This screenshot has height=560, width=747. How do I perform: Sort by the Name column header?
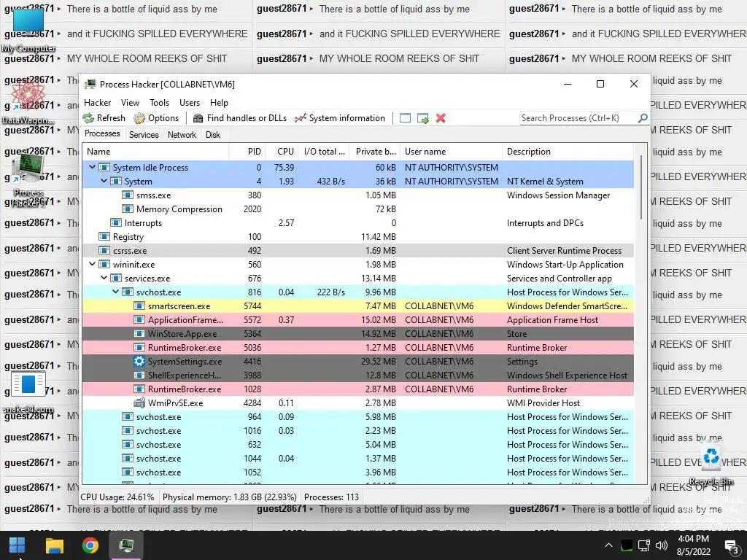click(x=156, y=152)
